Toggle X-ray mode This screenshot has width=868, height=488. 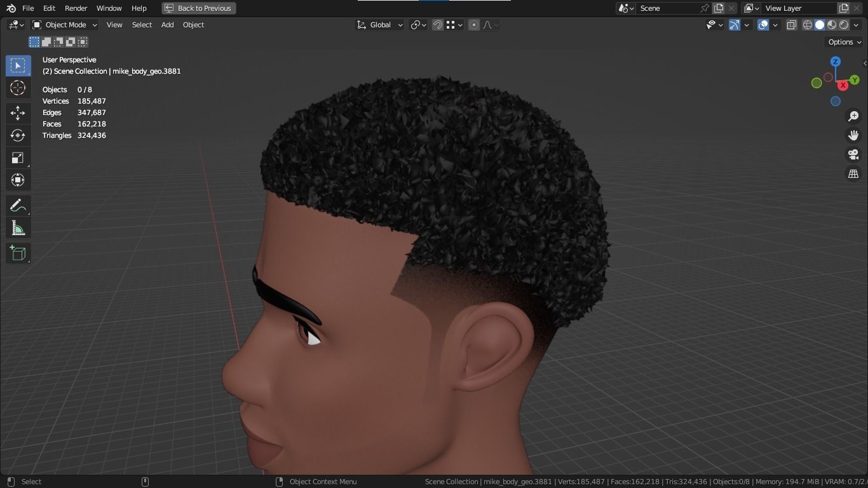792,25
